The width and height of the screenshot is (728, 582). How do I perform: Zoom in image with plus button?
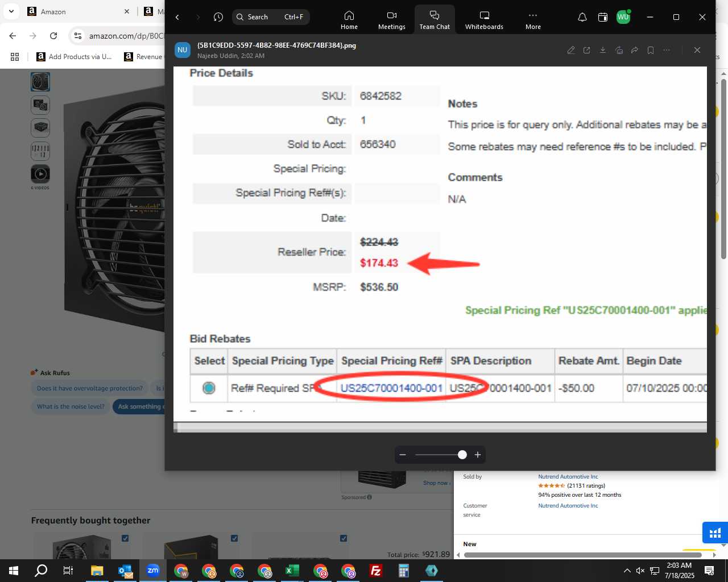478,455
